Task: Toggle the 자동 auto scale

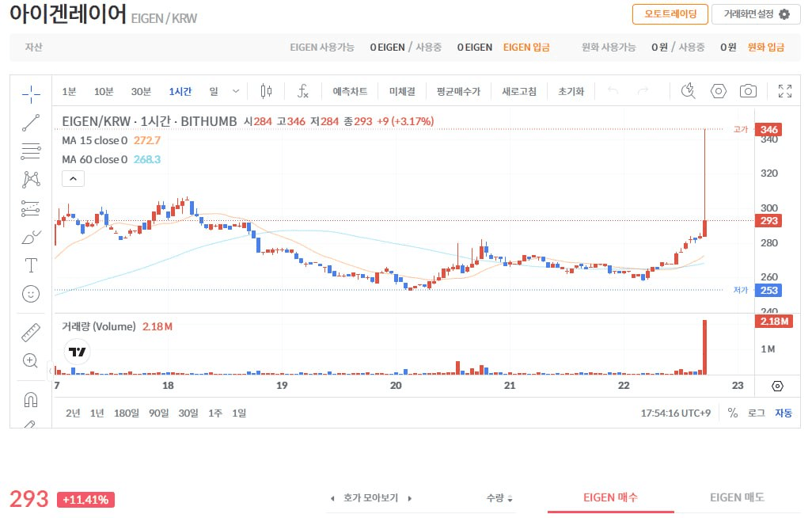Action: click(783, 413)
